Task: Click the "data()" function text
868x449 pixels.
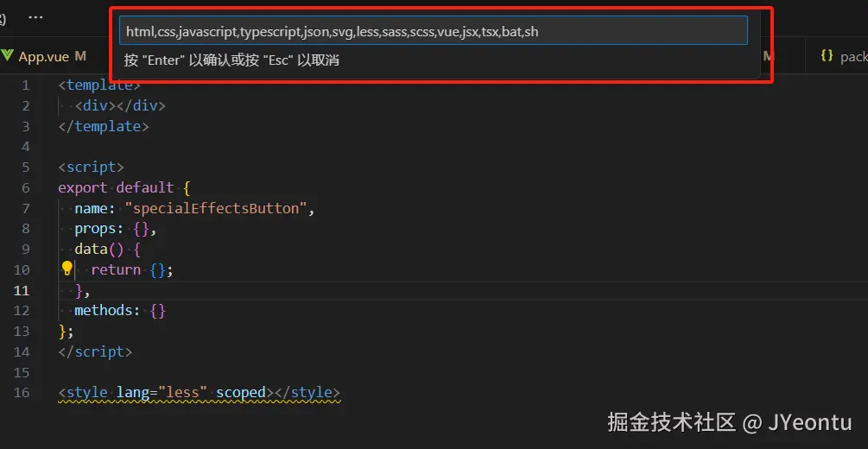Action: coord(99,250)
